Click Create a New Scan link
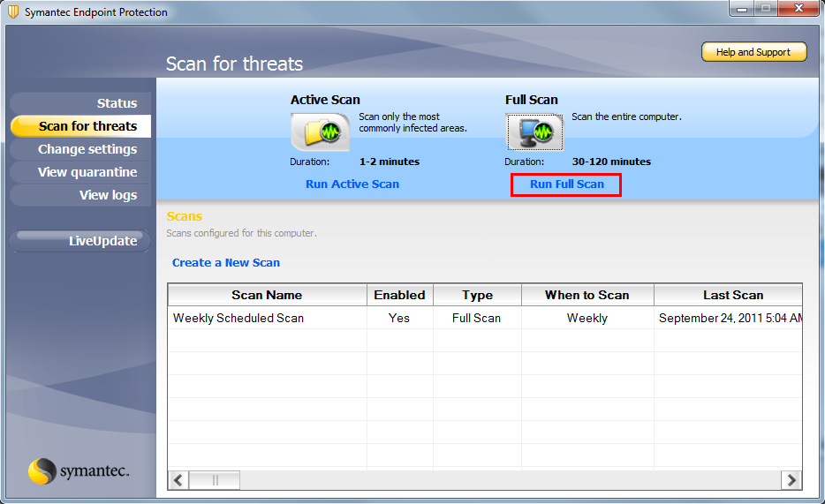The height and width of the screenshot is (504, 825). point(226,263)
